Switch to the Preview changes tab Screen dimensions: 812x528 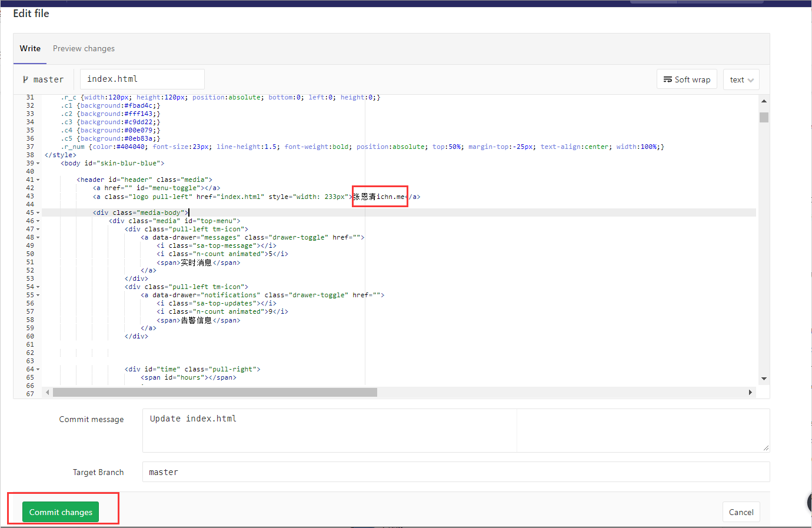coord(84,48)
